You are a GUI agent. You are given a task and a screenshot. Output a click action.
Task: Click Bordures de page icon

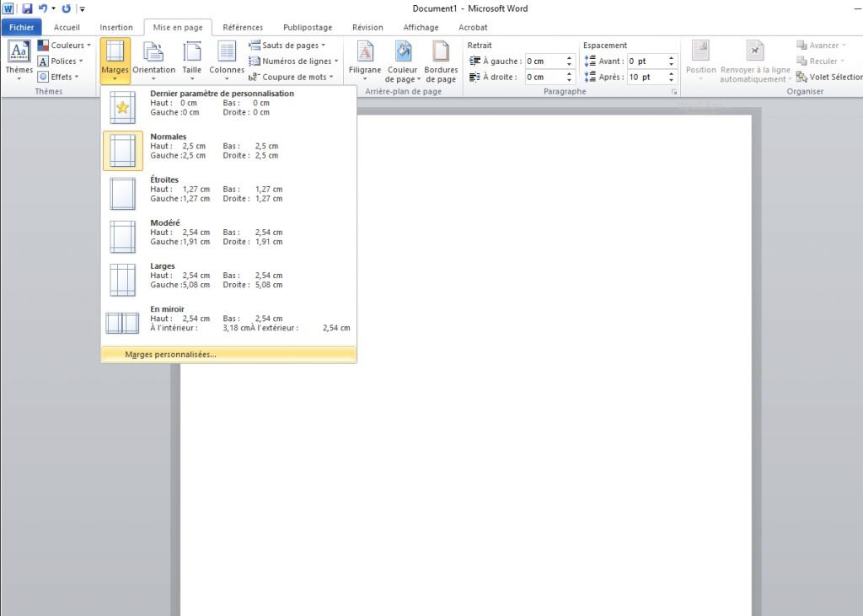(441, 59)
